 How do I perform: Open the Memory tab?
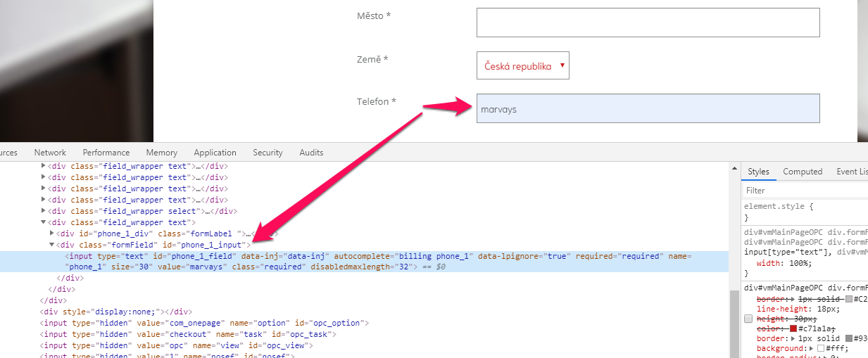162,152
